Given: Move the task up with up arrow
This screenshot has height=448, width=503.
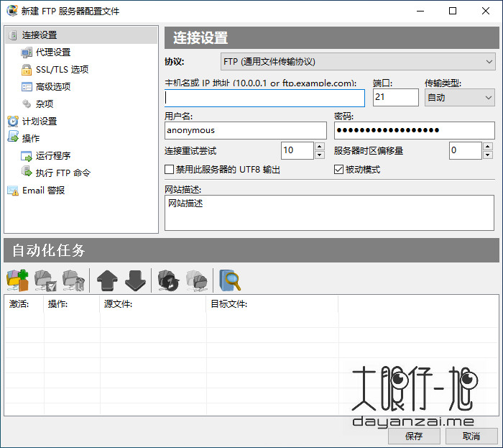Looking at the screenshot, I should [x=106, y=279].
